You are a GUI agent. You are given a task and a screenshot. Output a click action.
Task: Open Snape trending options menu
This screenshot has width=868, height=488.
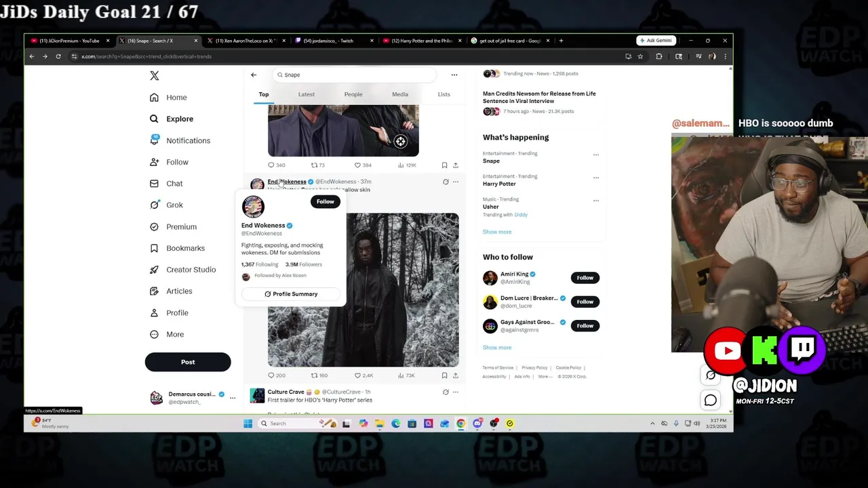point(596,155)
